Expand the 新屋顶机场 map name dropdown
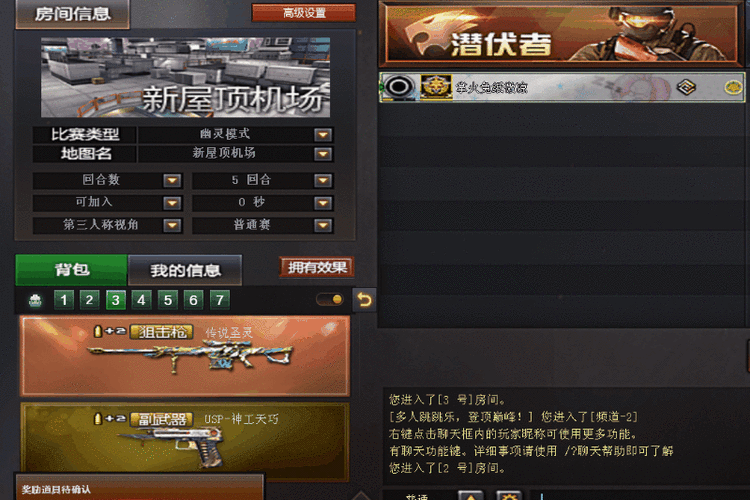 [323, 154]
